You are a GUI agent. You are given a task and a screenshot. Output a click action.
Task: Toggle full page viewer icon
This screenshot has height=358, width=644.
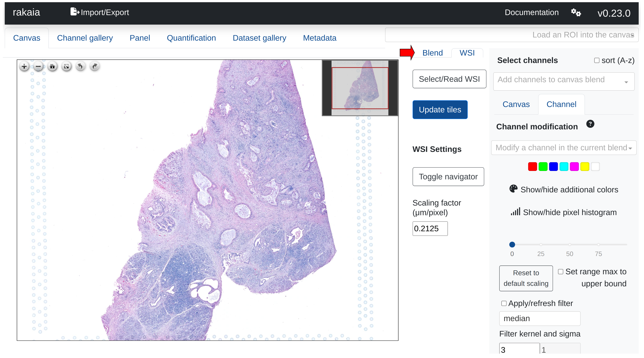[66, 67]
